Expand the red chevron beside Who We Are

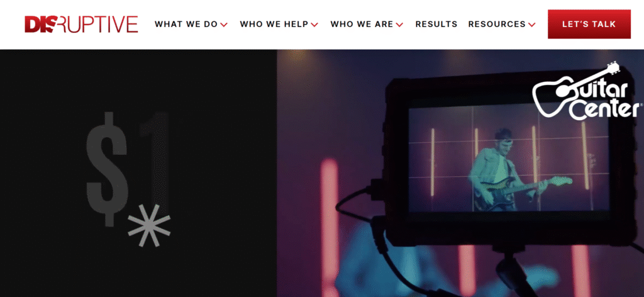click(399, 25)
